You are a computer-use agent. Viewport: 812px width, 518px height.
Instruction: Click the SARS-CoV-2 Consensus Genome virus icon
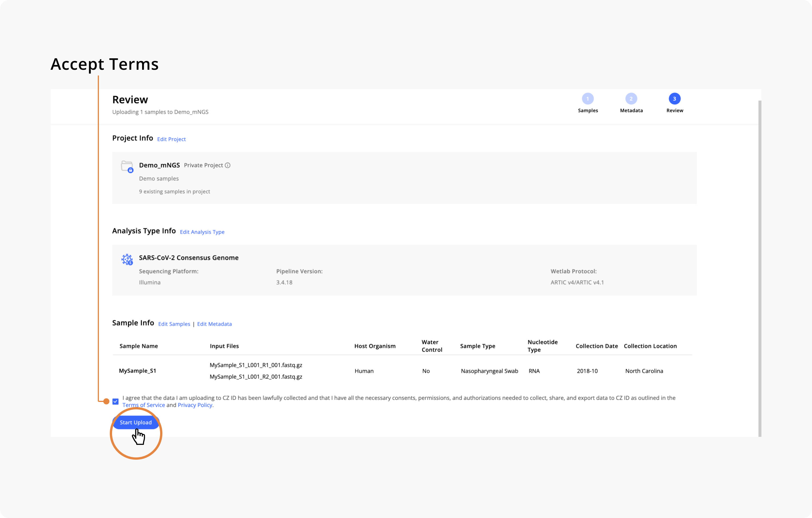click(127, 259)
